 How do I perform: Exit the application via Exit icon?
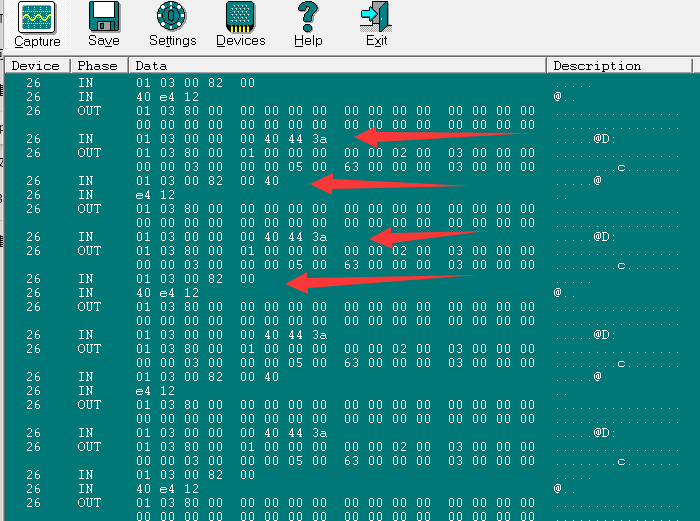[x=376, y=25]
